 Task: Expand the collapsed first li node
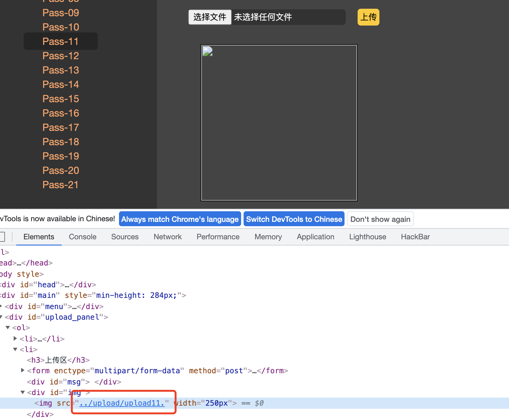coord(15,338)
